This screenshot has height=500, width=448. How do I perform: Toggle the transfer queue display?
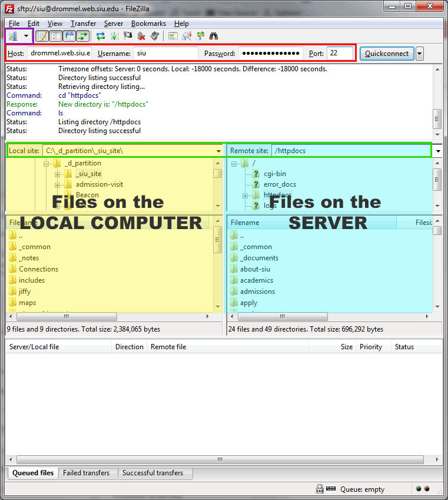pos(83,36)
